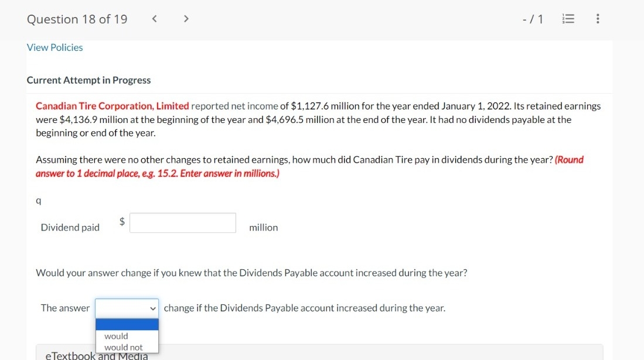Open the numbered question list icon
The width and height of the screenshot is (644, 360).
(x=567, y=18)
